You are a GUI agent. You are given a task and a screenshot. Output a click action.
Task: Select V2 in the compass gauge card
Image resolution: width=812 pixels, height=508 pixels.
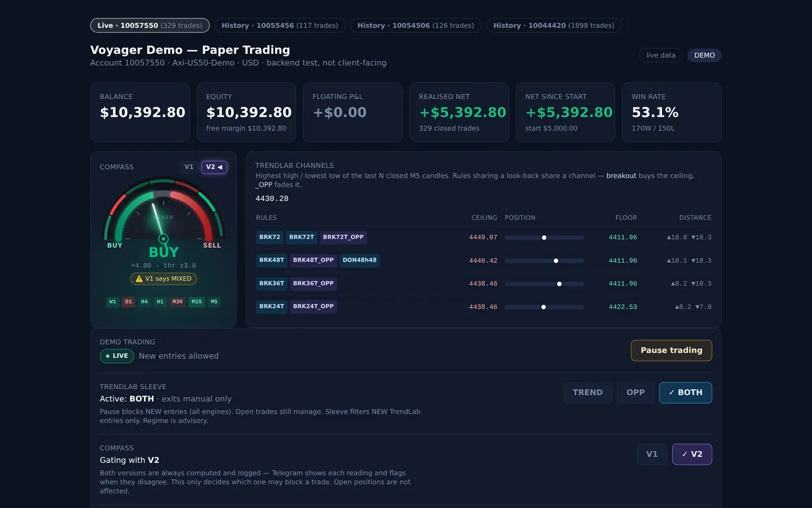click(x=214, y=167)
